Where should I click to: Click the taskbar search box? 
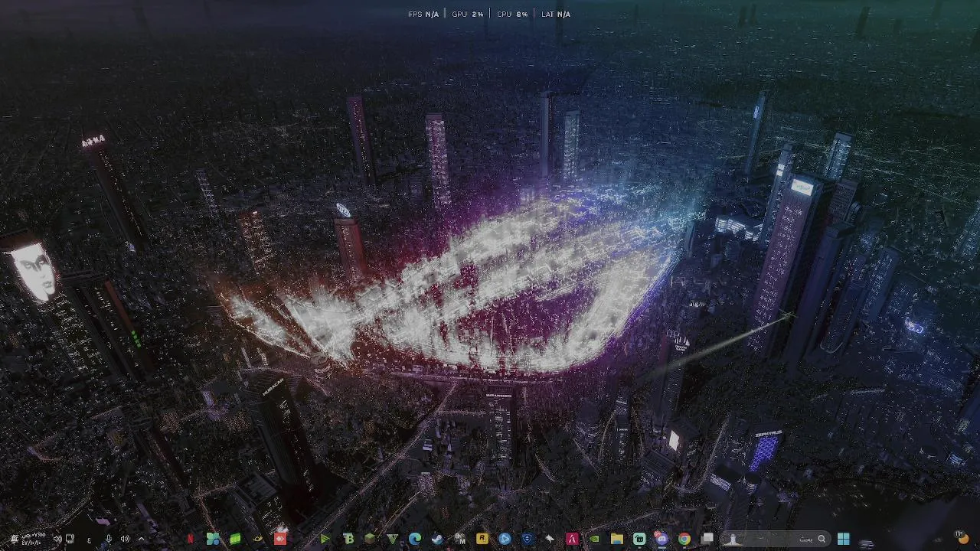pos(776,539)
